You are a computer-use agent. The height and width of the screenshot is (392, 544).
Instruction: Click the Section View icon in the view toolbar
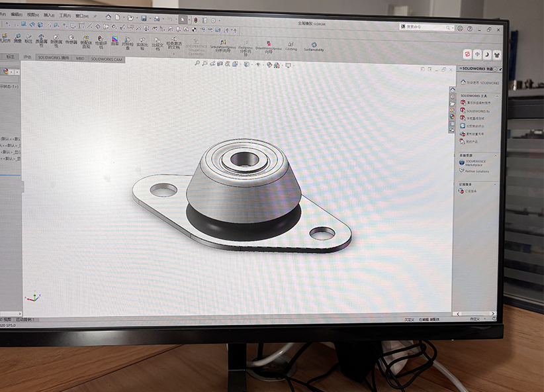point(220,64)
